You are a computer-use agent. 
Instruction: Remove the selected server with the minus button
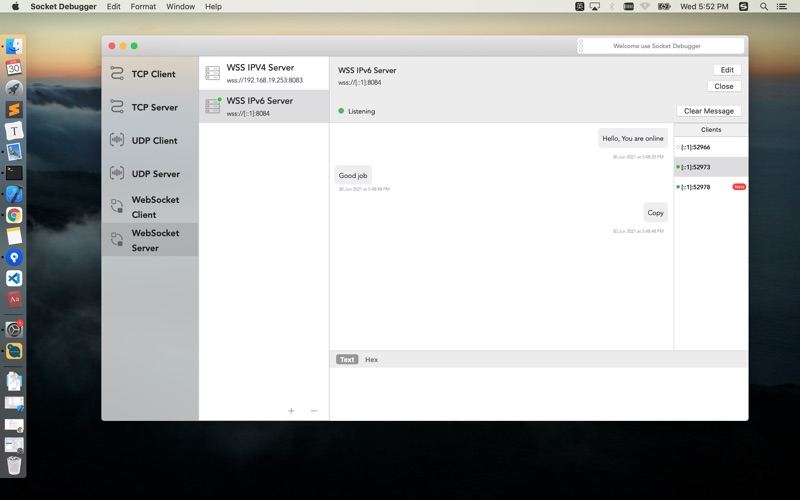[x=314, y=411]
